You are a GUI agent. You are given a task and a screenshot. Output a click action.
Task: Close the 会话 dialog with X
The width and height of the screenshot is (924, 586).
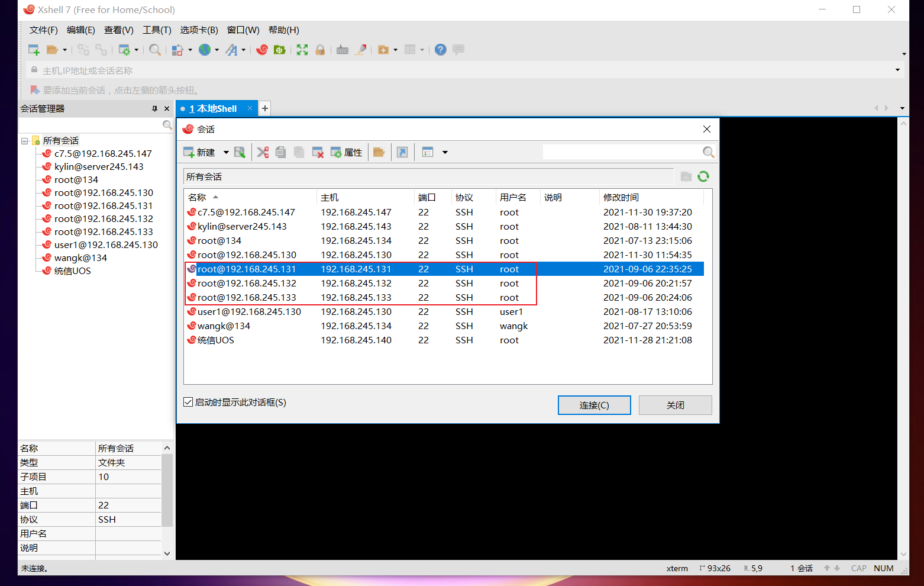(x=707, y=129)
